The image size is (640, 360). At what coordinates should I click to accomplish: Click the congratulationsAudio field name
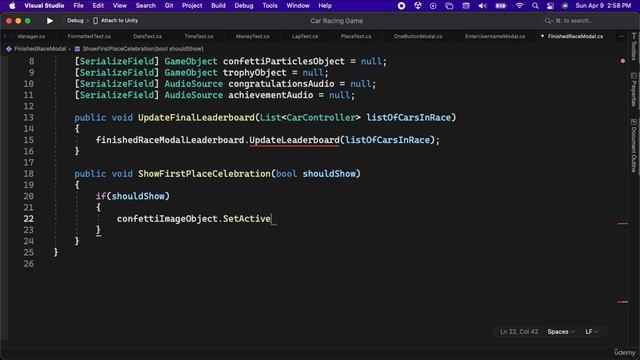click(x=281, y=84)
